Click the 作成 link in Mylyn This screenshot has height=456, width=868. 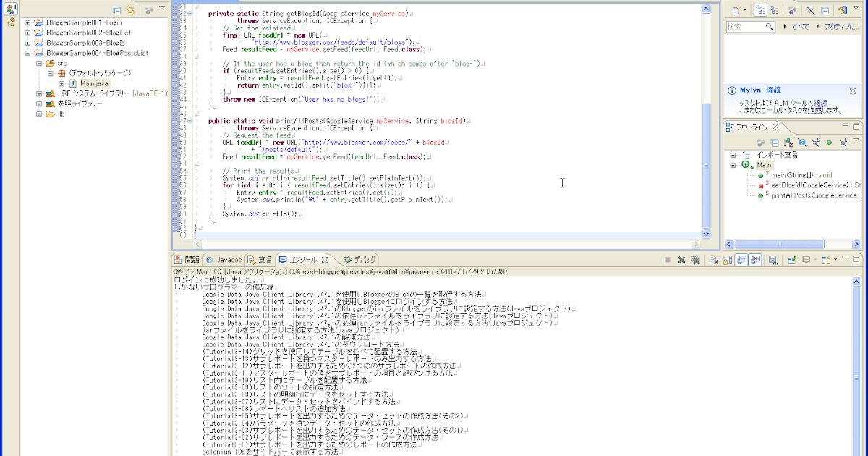[x=814, y=110]
